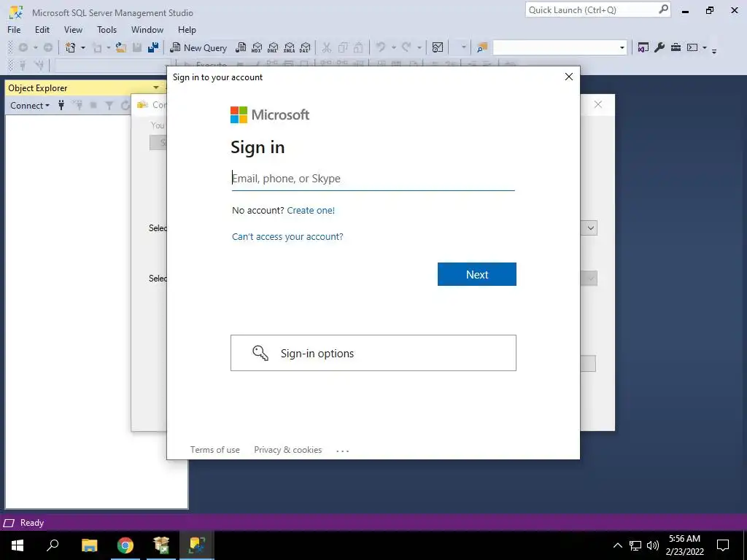Click the Cut scissors icon
The height and width of the screenshot is (560, 747).
pos(326,47)
